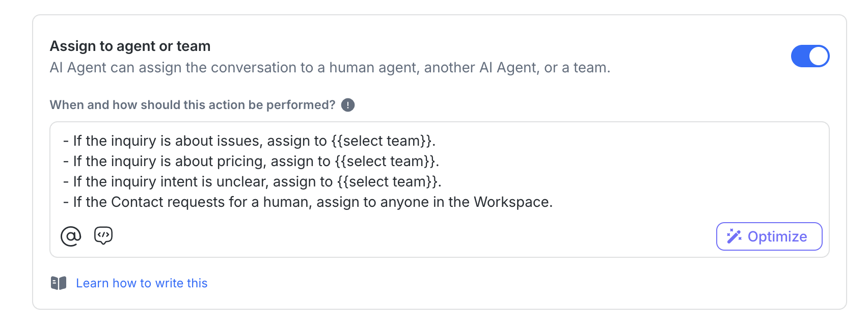The image size is (868, 322).
Task: Click the book icon beside Learn link
Action: pos(59,283)
